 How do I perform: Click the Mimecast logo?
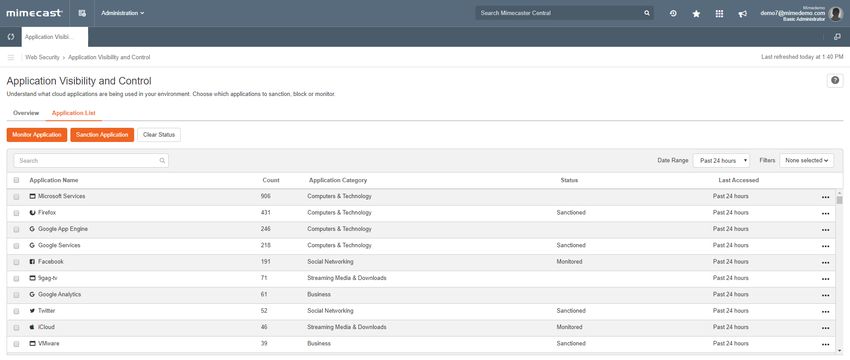[x=35, y=13]
